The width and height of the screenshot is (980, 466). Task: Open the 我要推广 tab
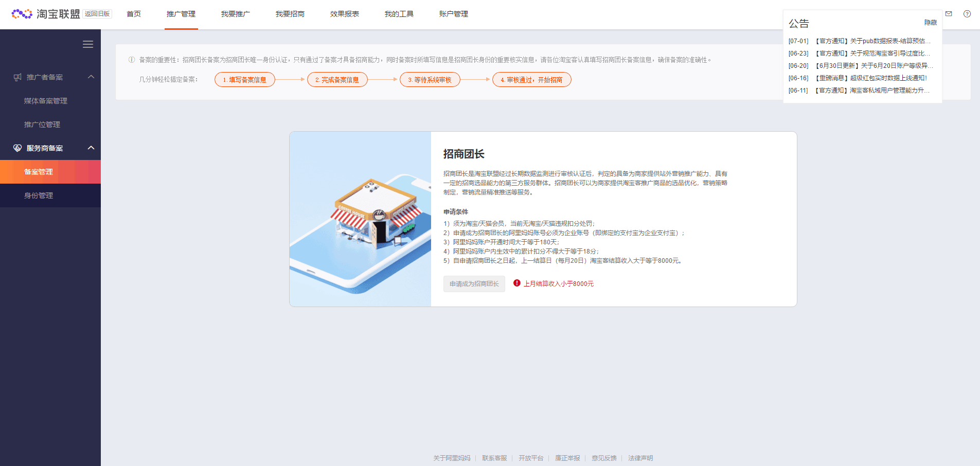236,14
